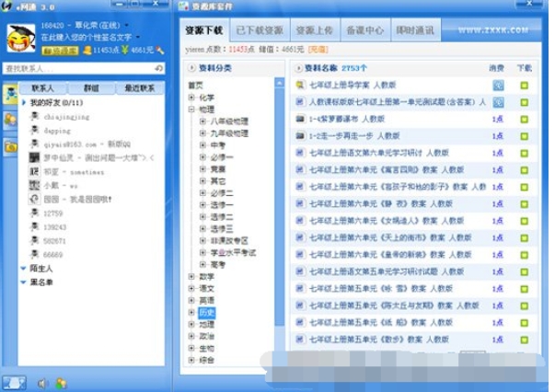Expand the 化学 tree node
Image resolution: width=555 pixels, height=392 pixels.
pos(191,98)
